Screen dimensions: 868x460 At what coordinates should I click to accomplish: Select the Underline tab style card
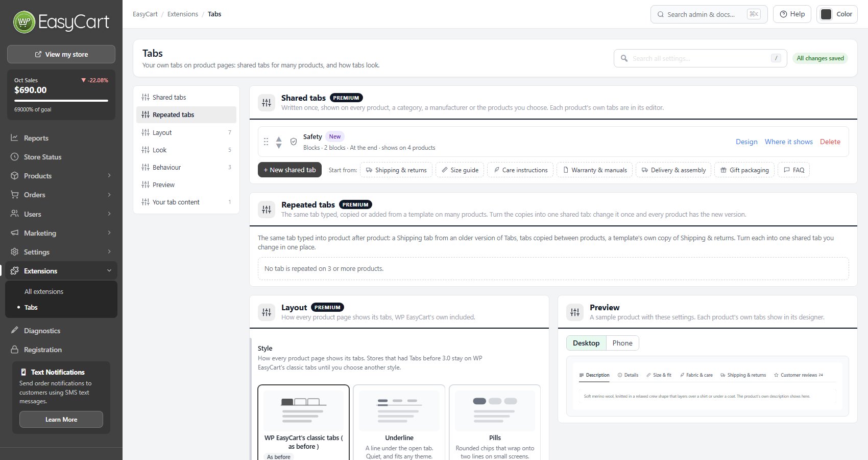399,422
